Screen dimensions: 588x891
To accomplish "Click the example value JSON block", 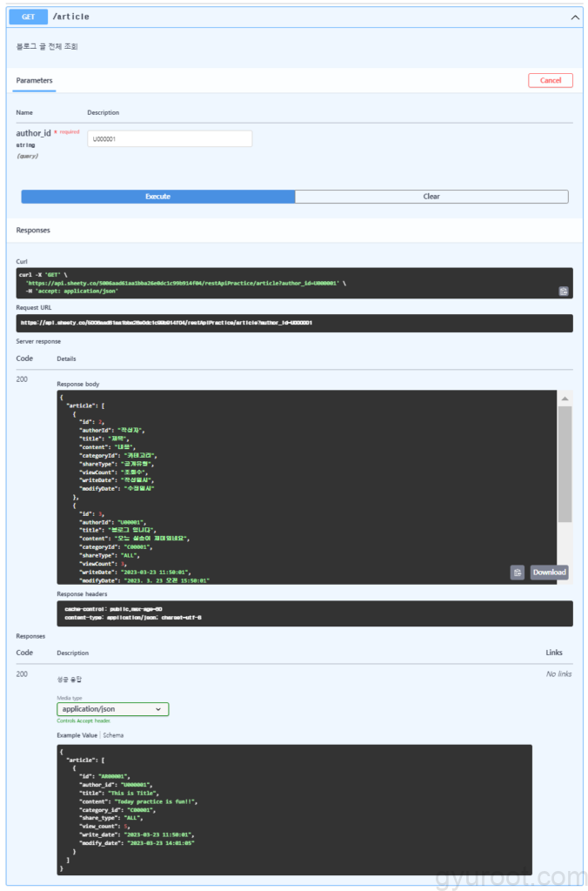I will [294, 809].
